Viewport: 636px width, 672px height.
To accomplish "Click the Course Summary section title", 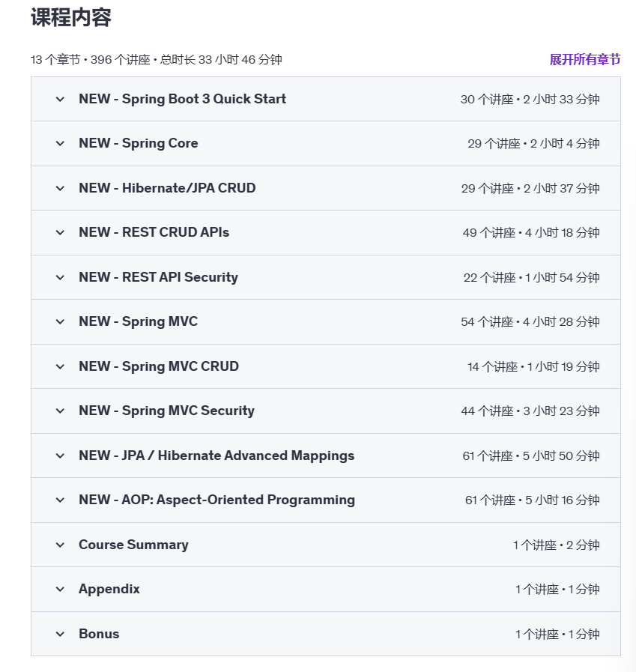I will pos(133,545).
